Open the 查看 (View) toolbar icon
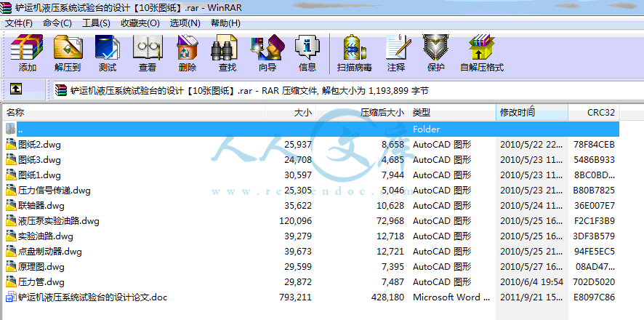The image size is (644, 320). tap(148, 47)
